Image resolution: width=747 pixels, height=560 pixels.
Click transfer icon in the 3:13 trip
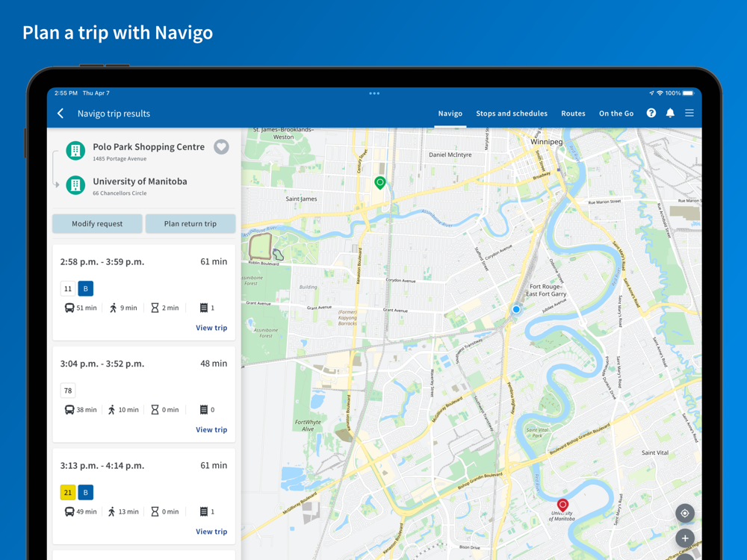tap(203, 512)
